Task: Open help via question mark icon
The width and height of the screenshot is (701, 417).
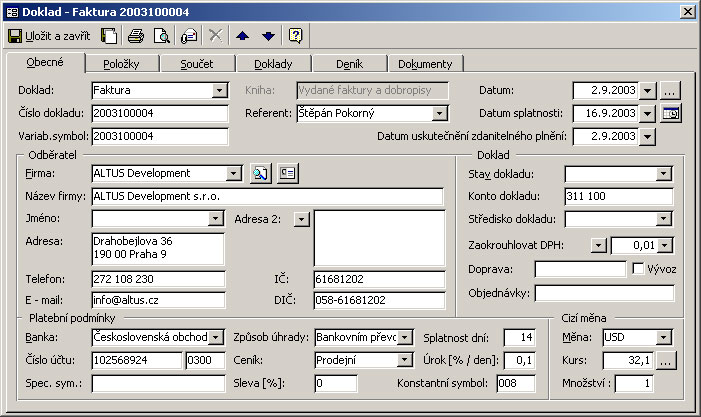Action: [x=295, y=36]
